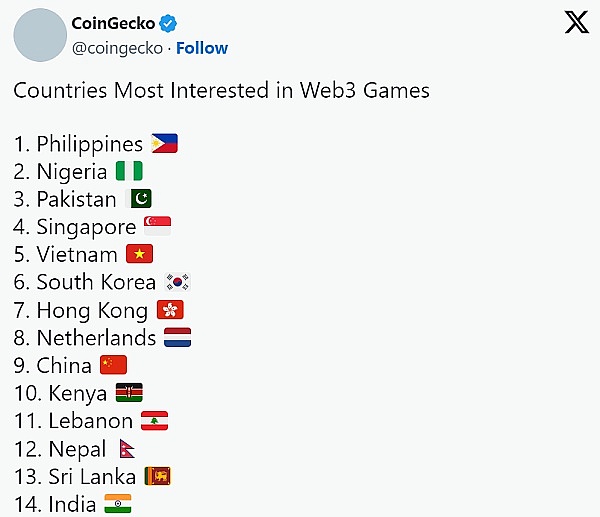This screenshot has width=600, height=517.
Task: Click the @coingecko handle
Action: [115, 48]
